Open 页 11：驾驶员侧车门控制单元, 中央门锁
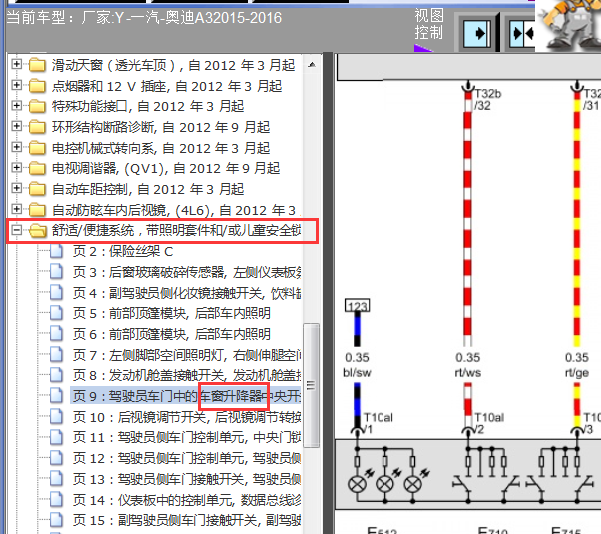 (187, 437)
